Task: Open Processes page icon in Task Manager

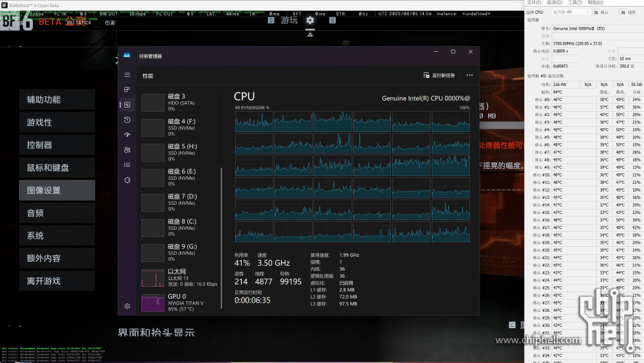Action: click(x=127, y=89)
